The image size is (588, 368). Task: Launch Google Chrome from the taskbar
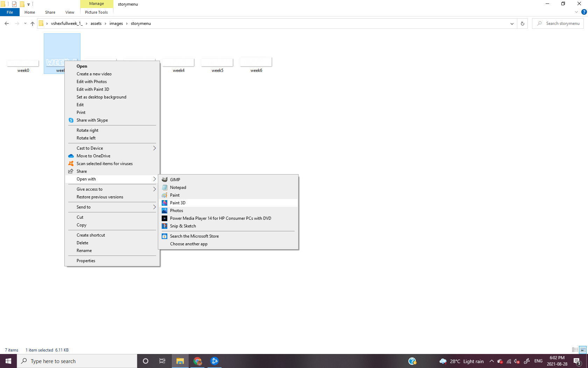tap(197, 361)
